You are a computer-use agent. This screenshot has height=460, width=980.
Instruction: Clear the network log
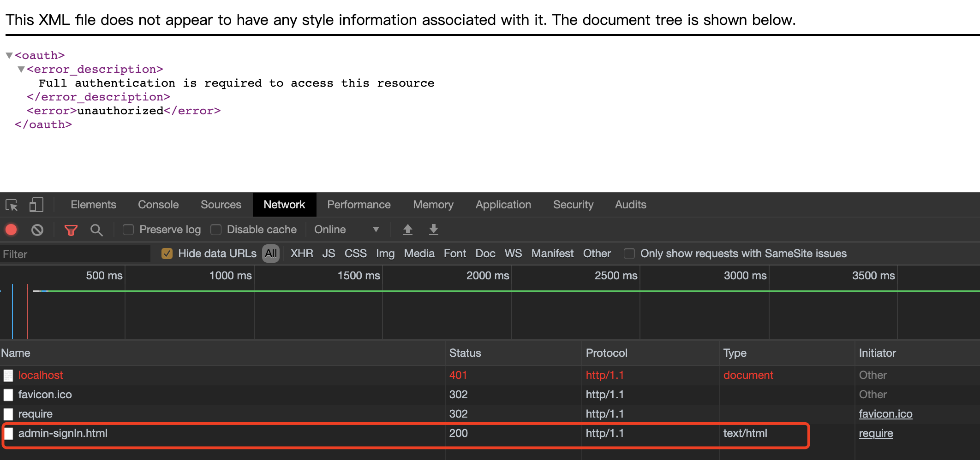pyautogui.click(x=37, y=230)
